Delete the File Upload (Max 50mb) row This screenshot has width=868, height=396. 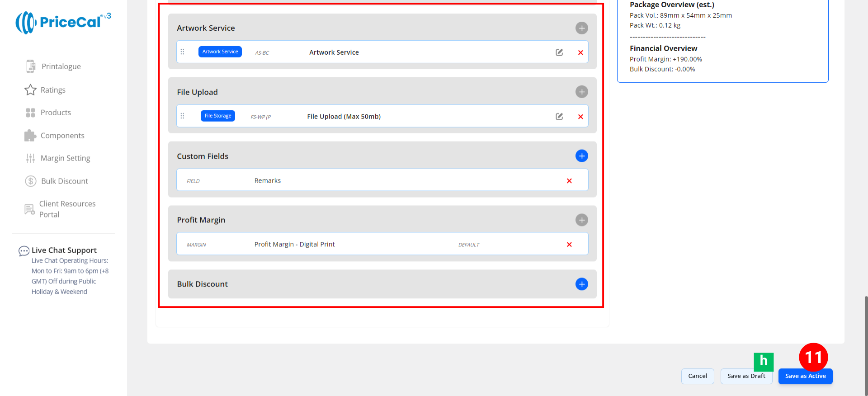coord(580,117)
